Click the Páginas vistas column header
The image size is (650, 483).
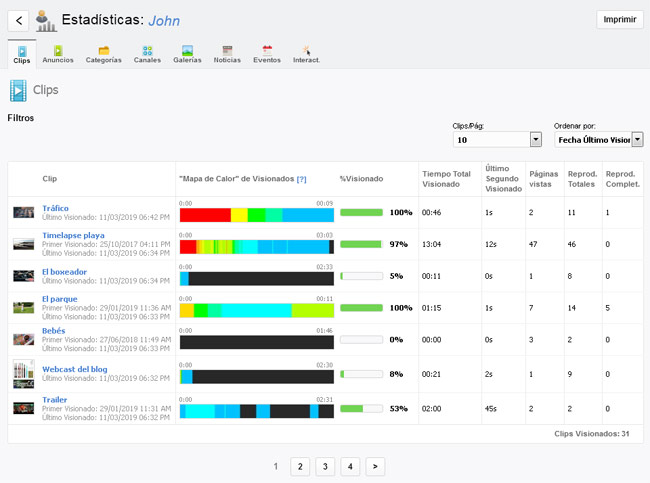(543, 179)
